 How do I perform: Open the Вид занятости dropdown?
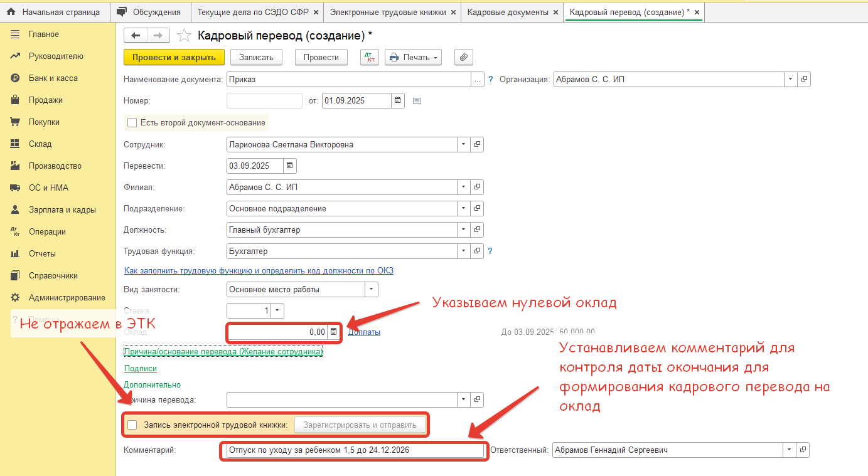(x=372, y=290)
